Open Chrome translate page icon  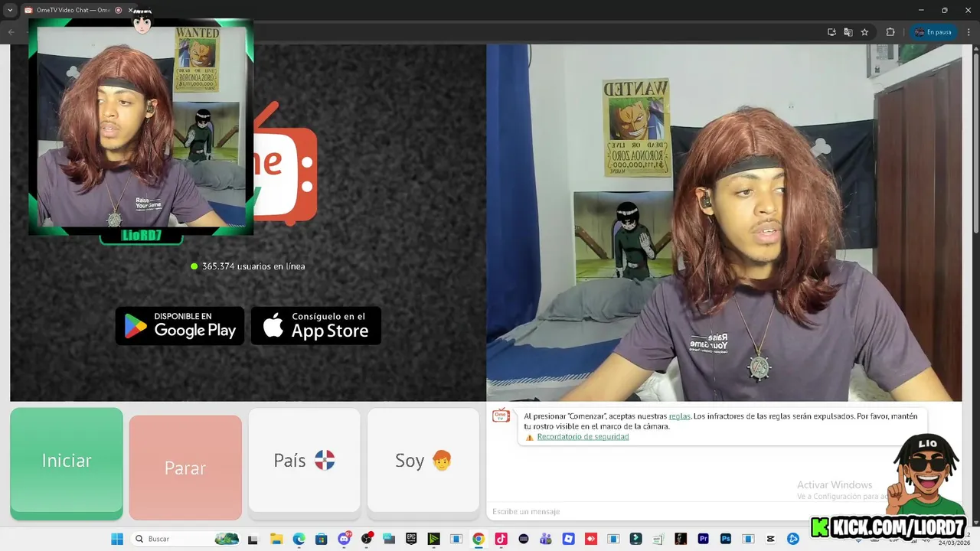point(848,32)
